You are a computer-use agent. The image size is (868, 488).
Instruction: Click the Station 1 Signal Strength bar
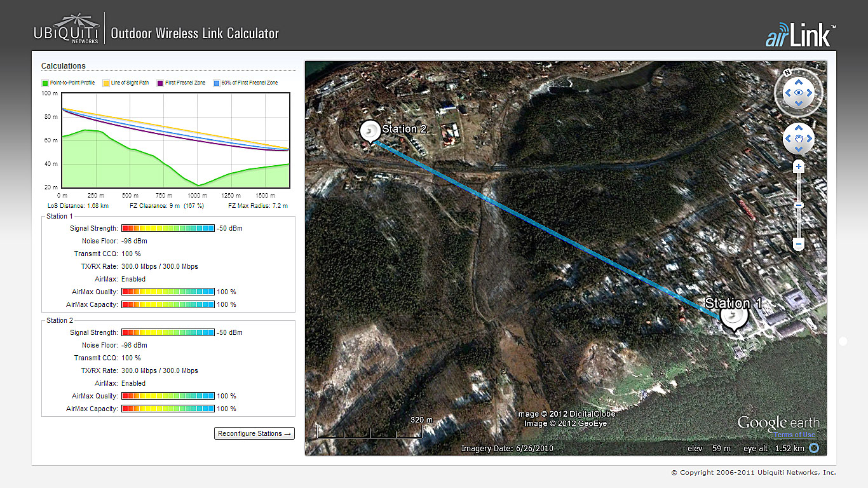(168, 228)
